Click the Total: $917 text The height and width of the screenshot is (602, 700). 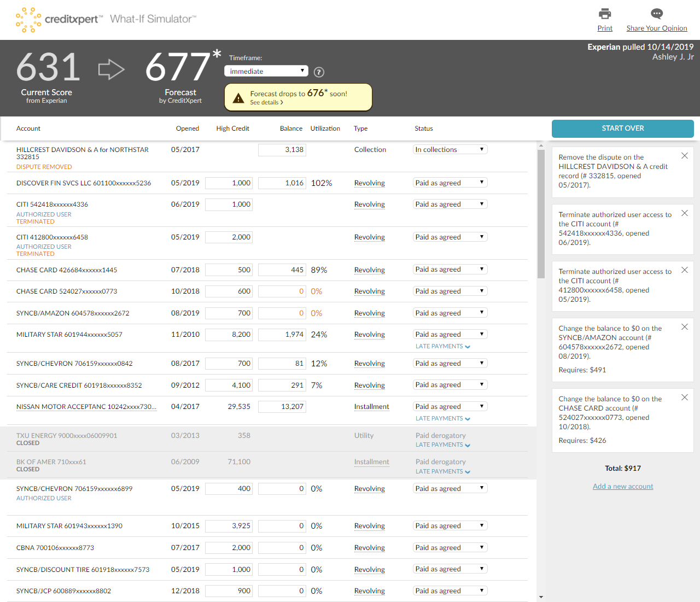623,469
